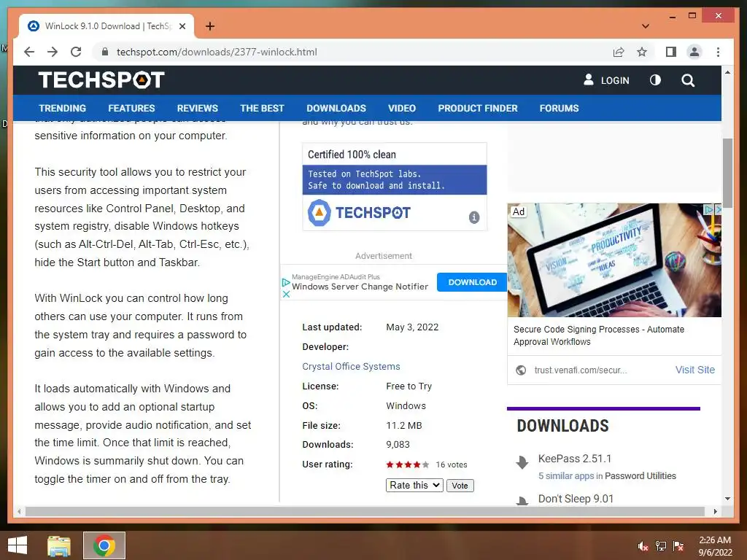747x560 pixels.
Task: Open Password Utilities category link
Action: (x=640, y=475)
